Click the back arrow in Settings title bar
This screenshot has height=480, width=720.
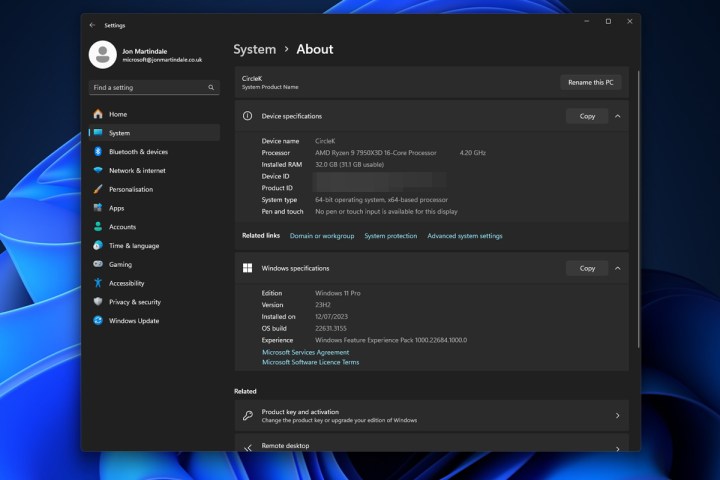point(93,25)
